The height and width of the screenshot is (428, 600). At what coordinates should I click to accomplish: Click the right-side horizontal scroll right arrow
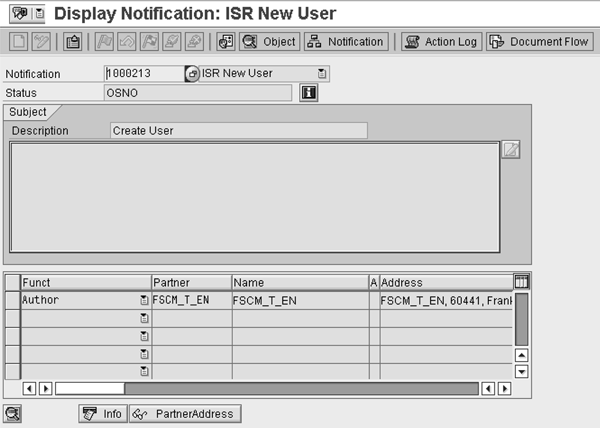[505, 389]
